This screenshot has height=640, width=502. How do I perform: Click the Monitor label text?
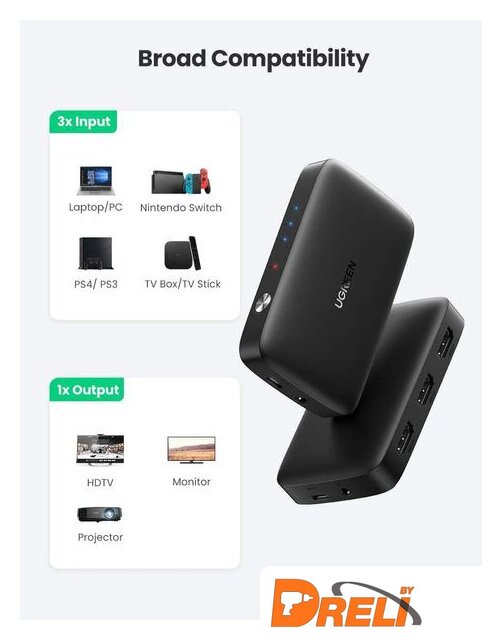point(191,482)
